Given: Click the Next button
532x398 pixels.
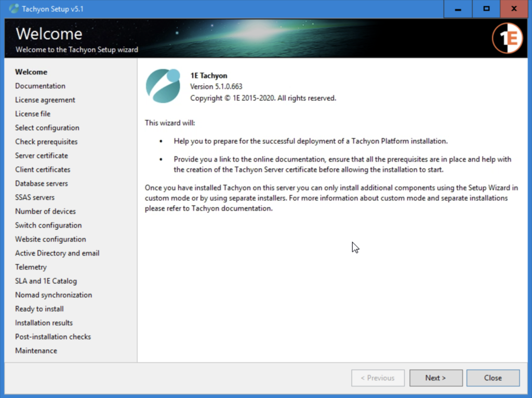Looking at the screenshot, I should pyautogui.click(x=435, y=378).
